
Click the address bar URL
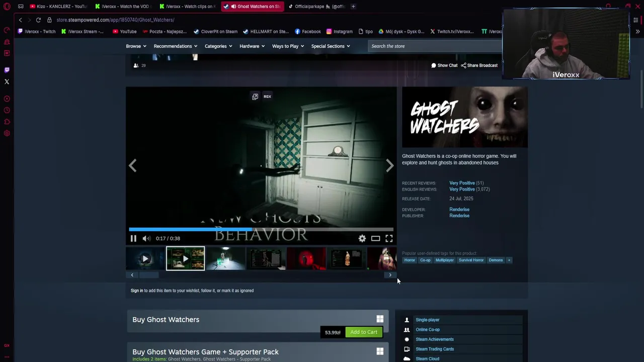pyautogui.click(x=115, y=20)
